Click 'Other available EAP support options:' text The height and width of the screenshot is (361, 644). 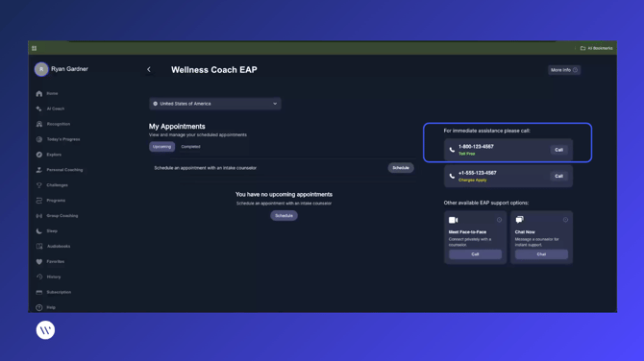point(485,203)
